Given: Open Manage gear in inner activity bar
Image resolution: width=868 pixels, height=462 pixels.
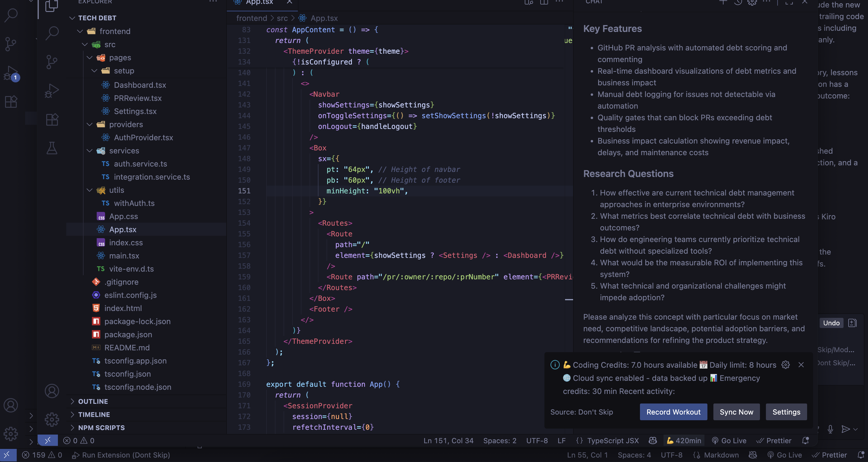Looking at the screenshot, I should tap(52, 420).
